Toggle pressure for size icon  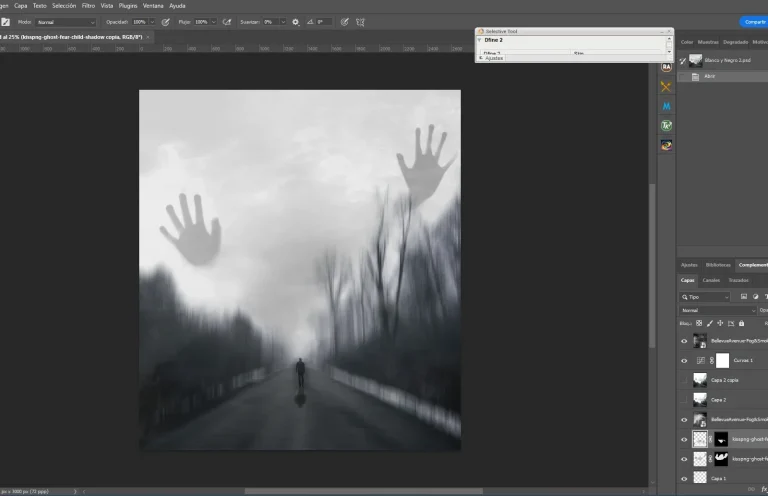(x=344, y=22)
